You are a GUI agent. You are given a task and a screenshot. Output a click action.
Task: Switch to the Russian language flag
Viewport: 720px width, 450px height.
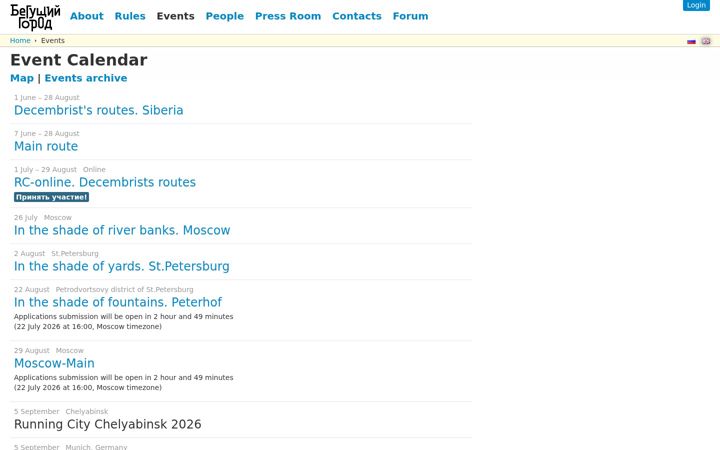(691, 41)
